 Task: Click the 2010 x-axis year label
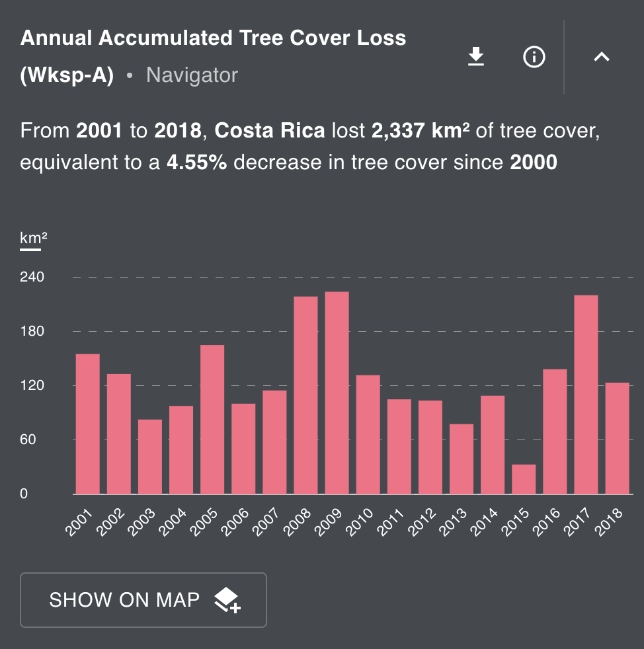point(362,521)
